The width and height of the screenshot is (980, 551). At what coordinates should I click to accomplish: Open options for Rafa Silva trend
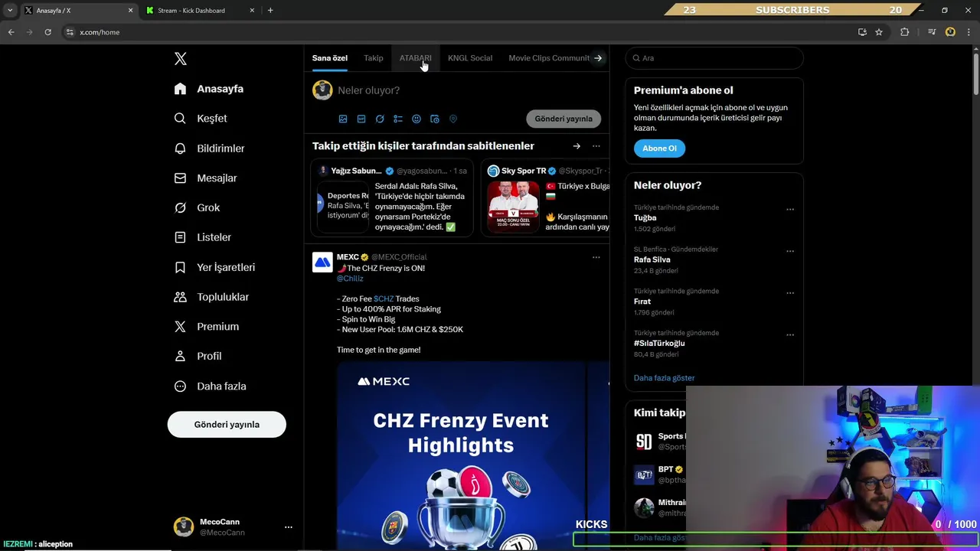pyautogui.click(x=790, y=251)
